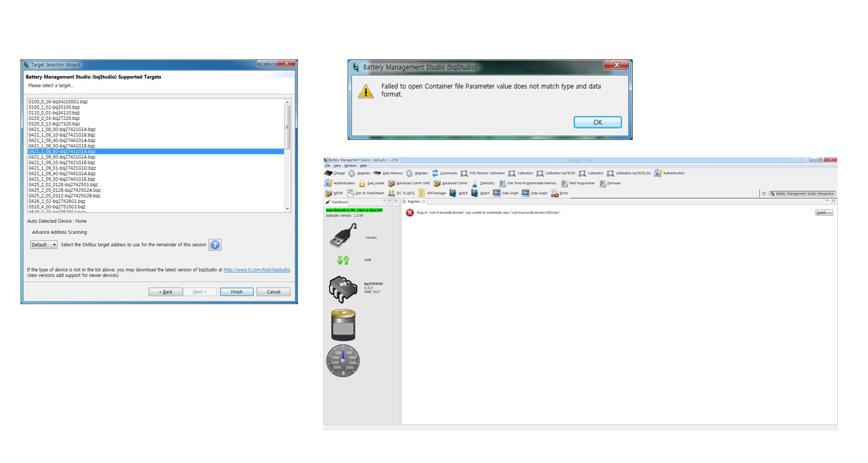868x463 pixels.
Task: Select highlighted target 0421_1_08_80-bq27411G1A.bqz
Action: 156,151
